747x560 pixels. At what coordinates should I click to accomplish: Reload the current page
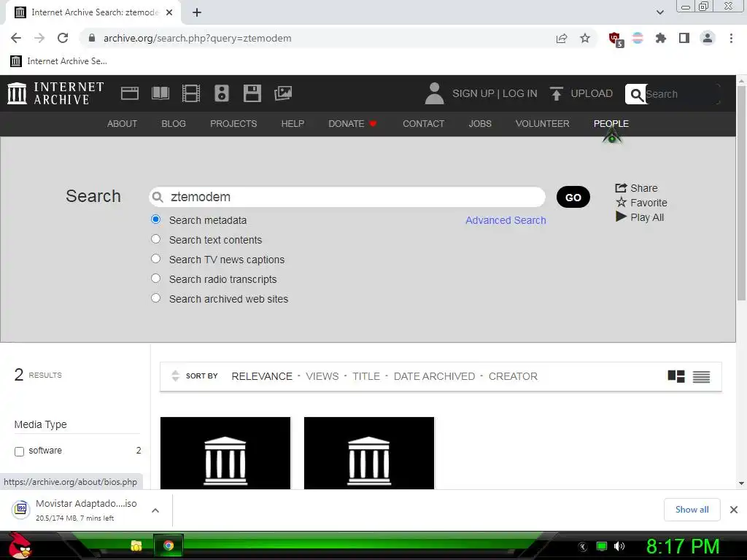(63, 38)
